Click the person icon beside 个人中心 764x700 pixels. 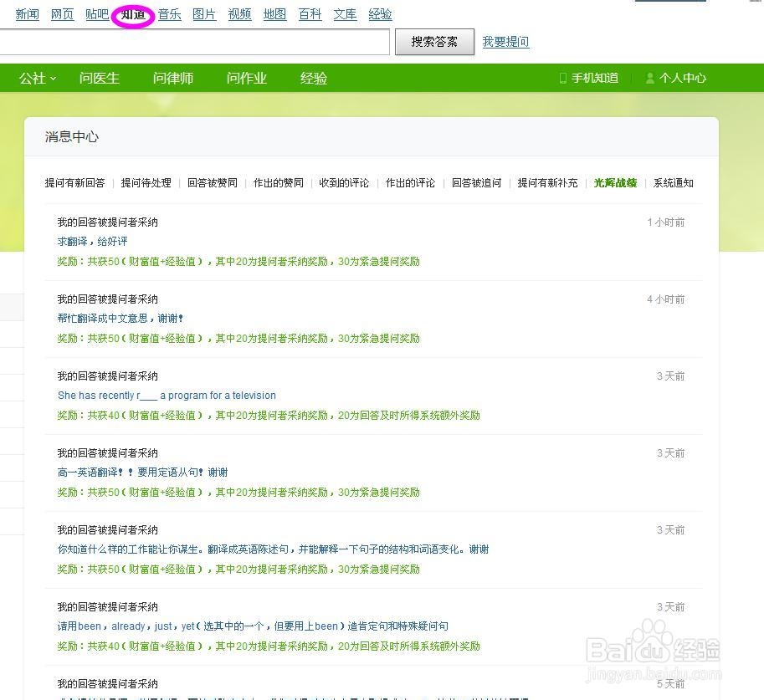(x=649, y=78)
